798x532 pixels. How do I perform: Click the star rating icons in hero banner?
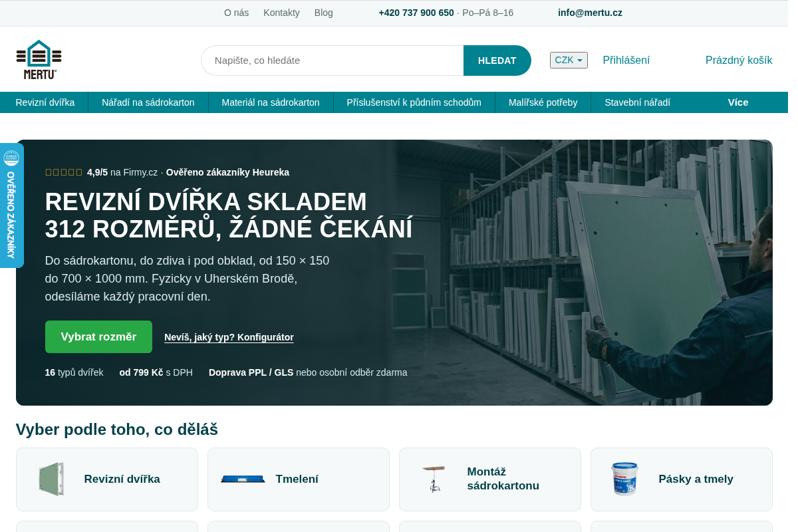64,172
